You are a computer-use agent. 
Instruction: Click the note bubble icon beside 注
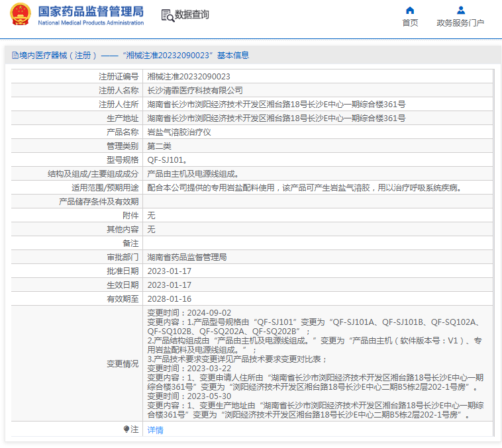126,429
